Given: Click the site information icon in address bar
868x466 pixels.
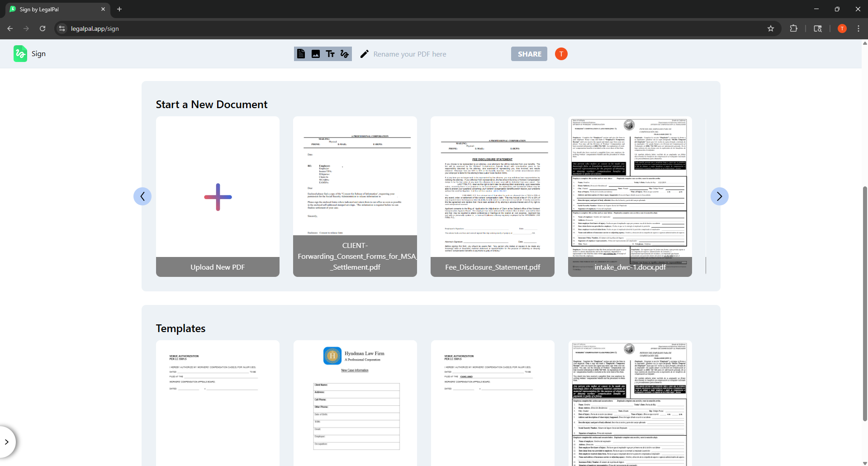Looking at the screenshot, I should point(62,29).
